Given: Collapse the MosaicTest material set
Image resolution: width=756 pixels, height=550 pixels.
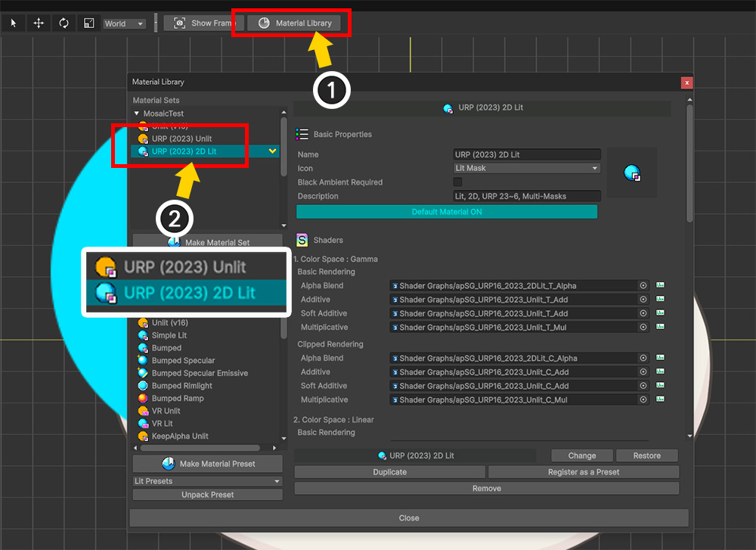Looking at the screenshot, I should point(137,113).
